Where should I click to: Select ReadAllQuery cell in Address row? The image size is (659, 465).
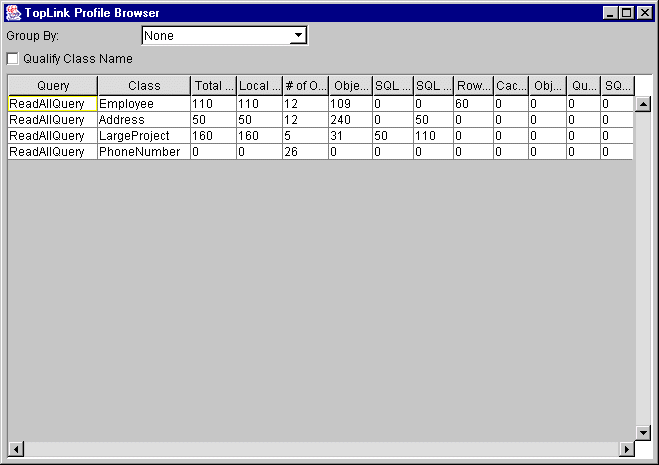pos(53,120)
